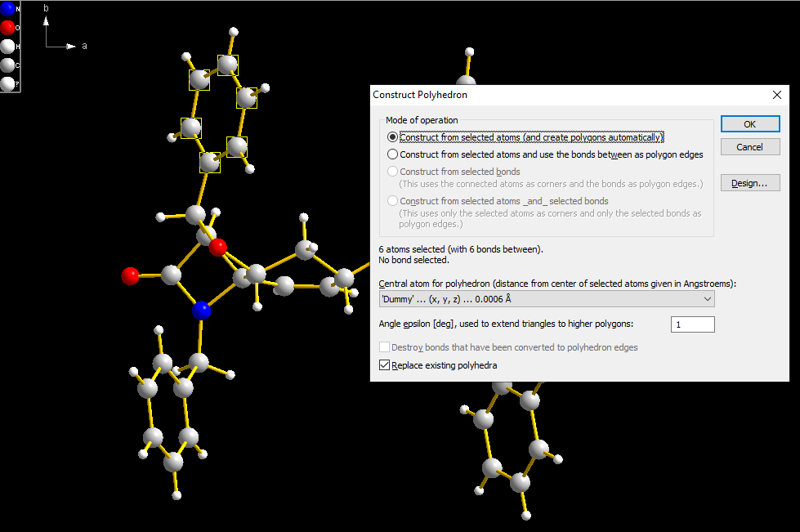Click the red oxygen atom in the molecule
The height and width of the screenshot is (532, 800).
pos(129,278)
